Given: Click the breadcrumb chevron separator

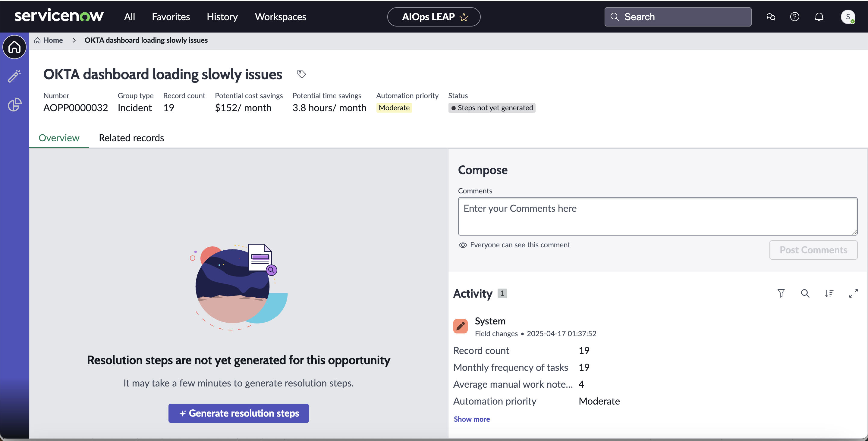Looking at the screenshot, I should tap(74, 40).
